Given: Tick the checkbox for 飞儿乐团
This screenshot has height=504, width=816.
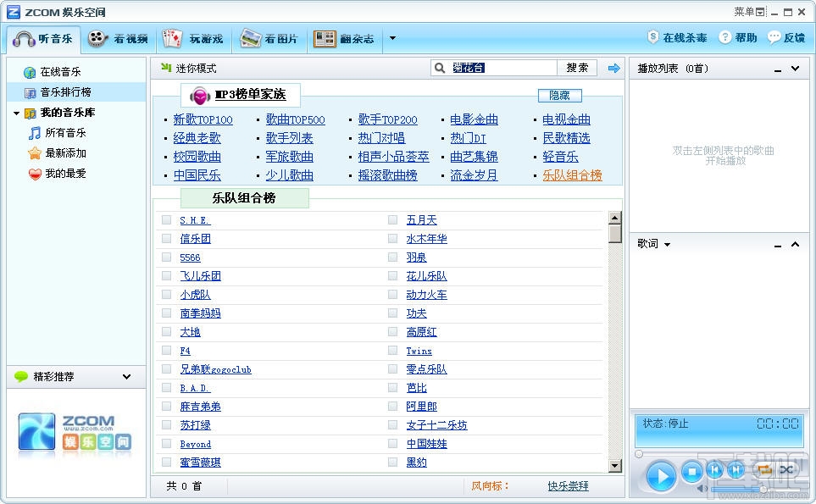Looking at the screenshot, I should pos(167,275).
